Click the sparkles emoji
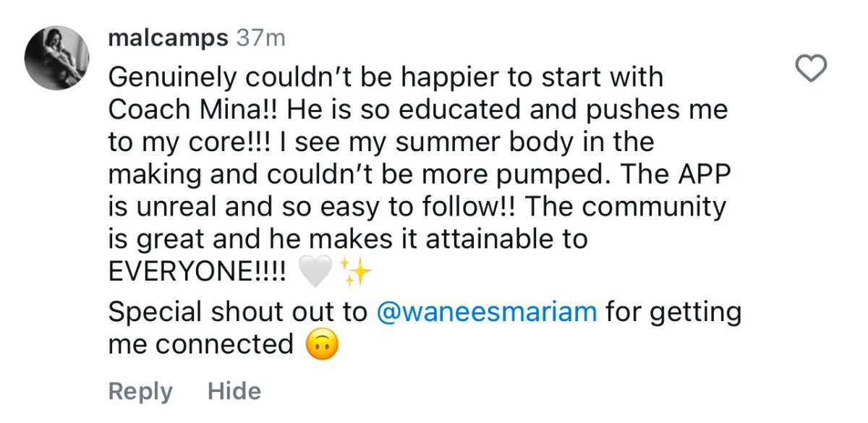868x423 pixels. click(x=355, y=272)
